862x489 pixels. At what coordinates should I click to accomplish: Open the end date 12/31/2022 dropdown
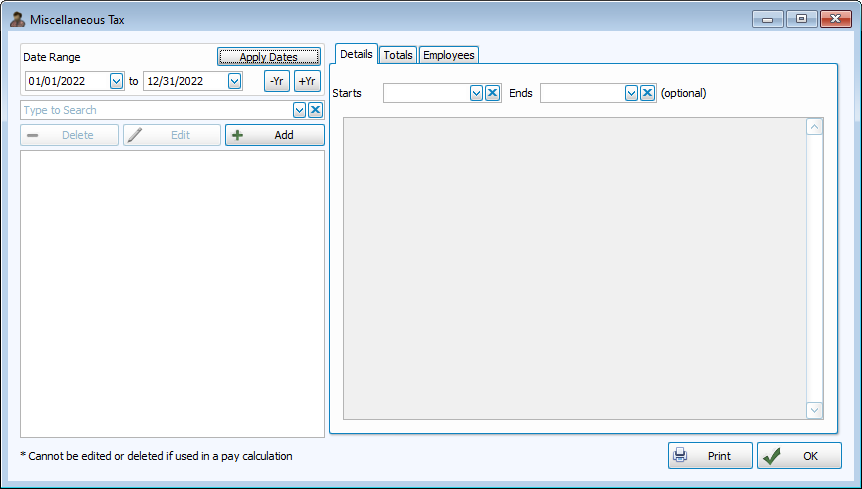pyautogui.click(x=234, y=81)
